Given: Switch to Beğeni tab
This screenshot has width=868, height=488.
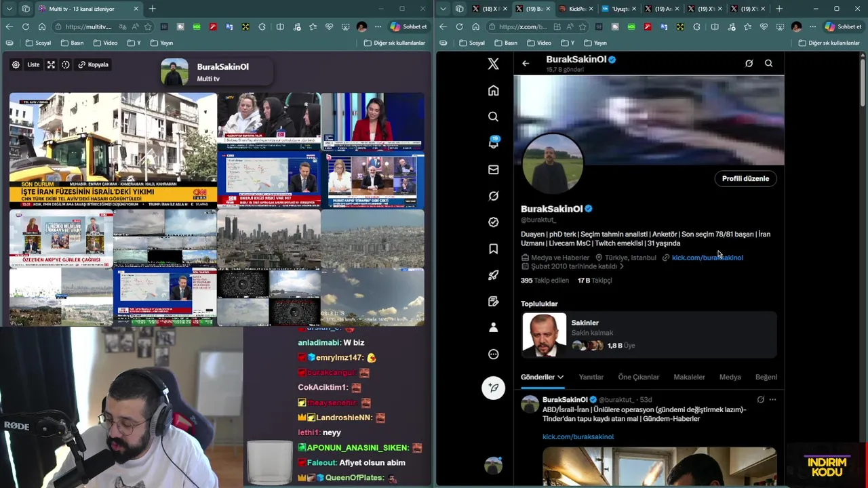Looking at the screenshot, I should pos(766,377).
